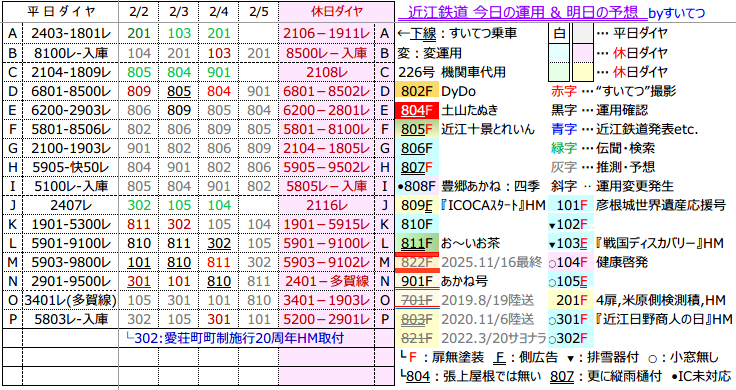
Task: Select the 104F 健康啓発 cell
Action: pyautogui.click(x=571, y=262)
